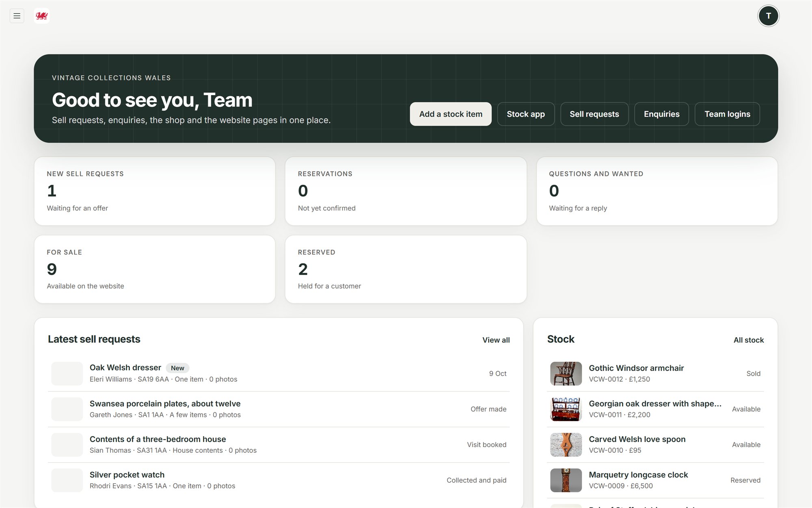Click the All stock link
The height and width of the screenshot is (508, 812).
pyautogui.click(x=748, y=340)
